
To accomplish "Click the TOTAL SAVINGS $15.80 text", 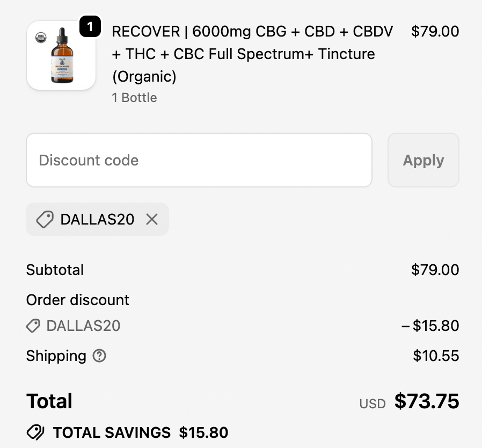I will pos(140,432).
